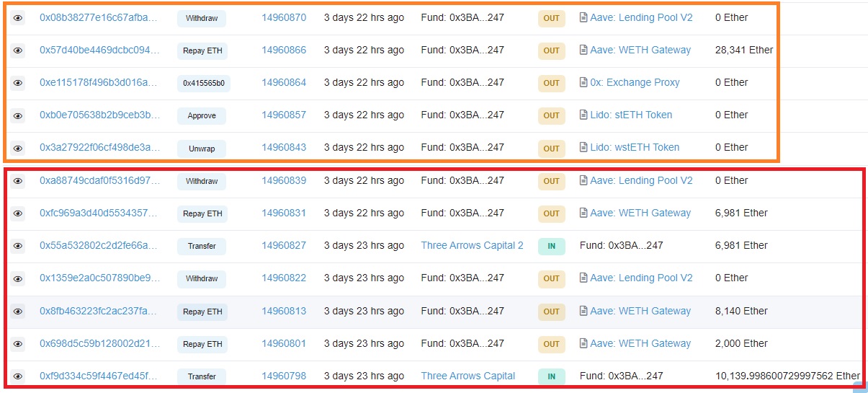
Task: View details eye icon for 0x8fb463223fc2ac237fa
Action: tap(18, 312)
